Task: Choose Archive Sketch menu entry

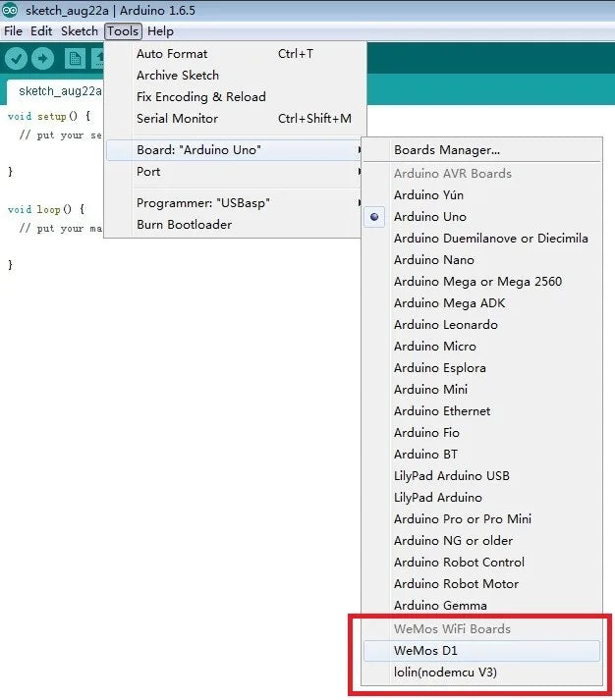Action: coord(235,76)
